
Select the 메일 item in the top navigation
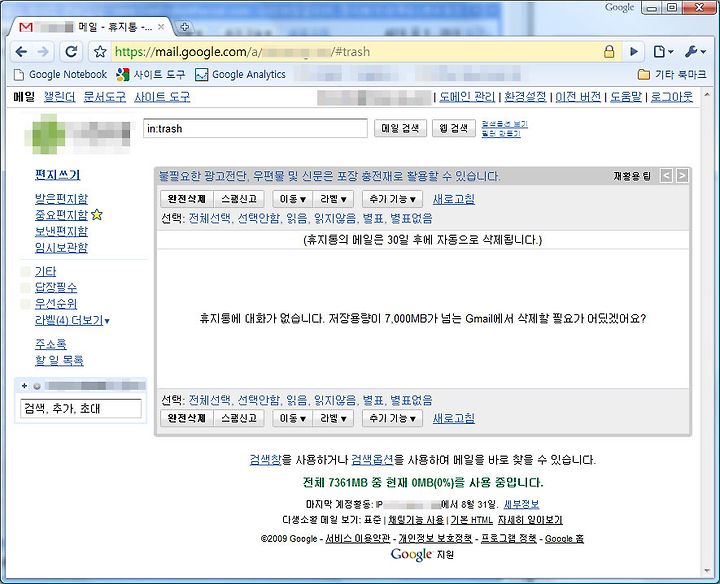24,97
